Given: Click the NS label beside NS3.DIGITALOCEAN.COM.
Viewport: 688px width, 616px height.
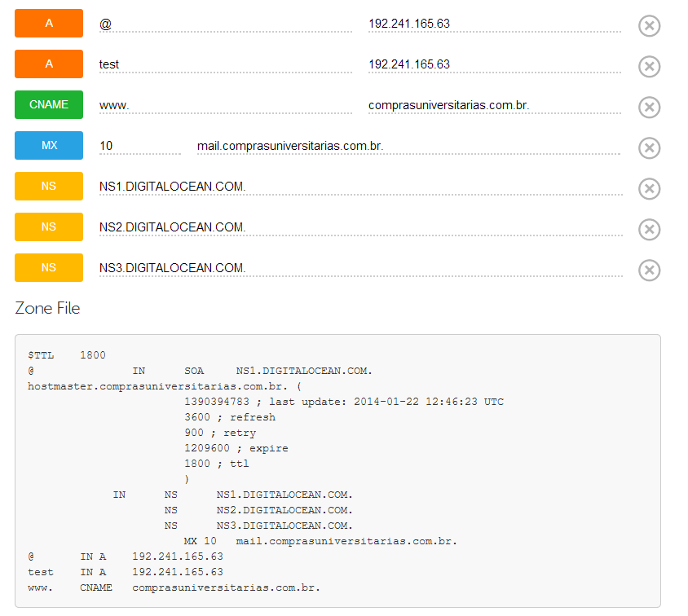Looking at the screenshot, I should click(49, 268).
